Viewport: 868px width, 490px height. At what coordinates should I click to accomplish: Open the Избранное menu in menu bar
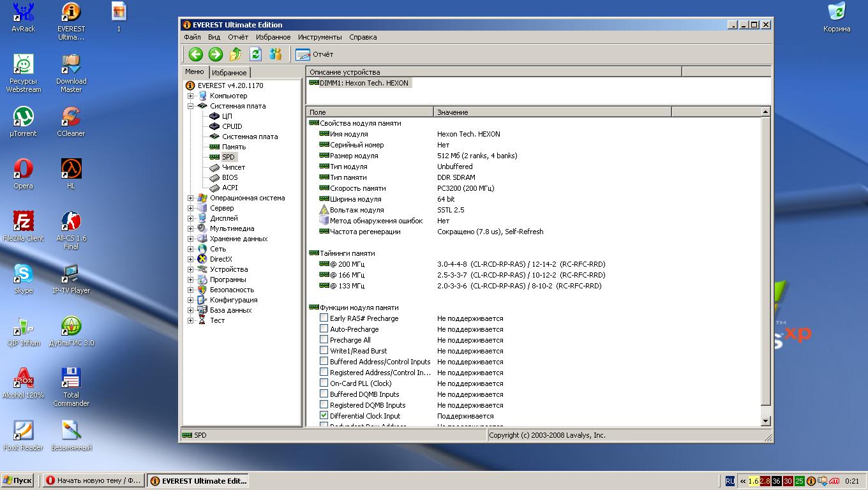click(273, 37)
